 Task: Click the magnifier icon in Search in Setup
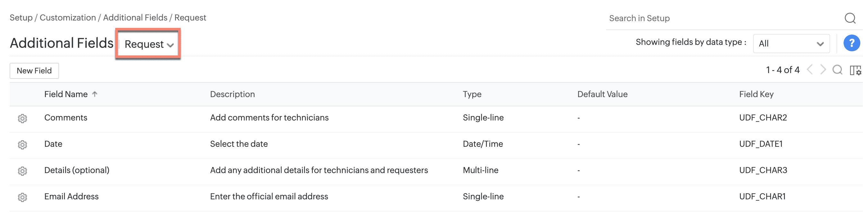click(x=850, y=18)
